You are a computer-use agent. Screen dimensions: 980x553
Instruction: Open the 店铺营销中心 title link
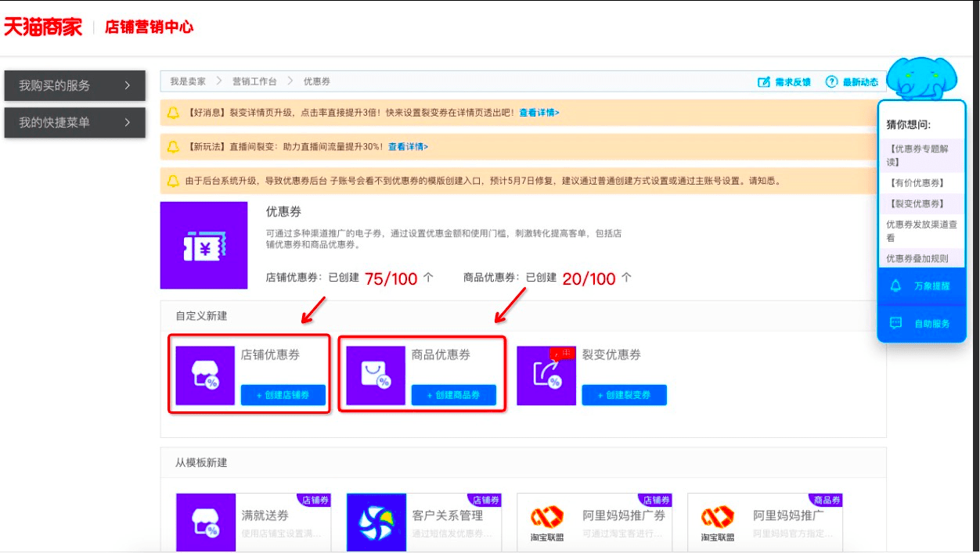(x=149, y=27)
